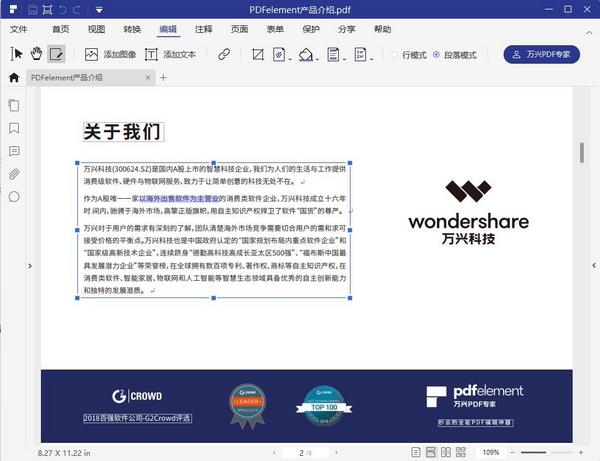The height and width of the screenshot is (461, 600).
Task: Select the arrow selection tool
Action: 16,54
